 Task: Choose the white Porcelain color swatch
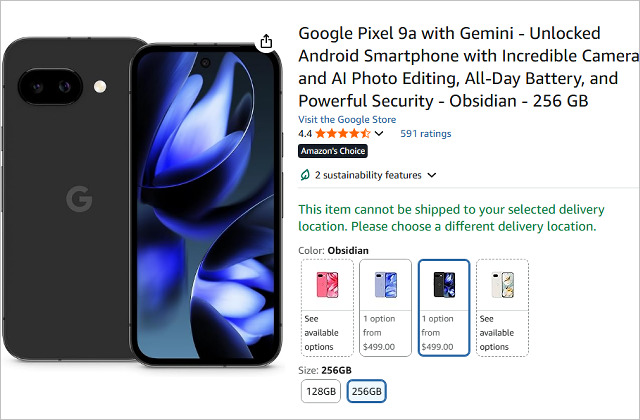coord(502,285)
